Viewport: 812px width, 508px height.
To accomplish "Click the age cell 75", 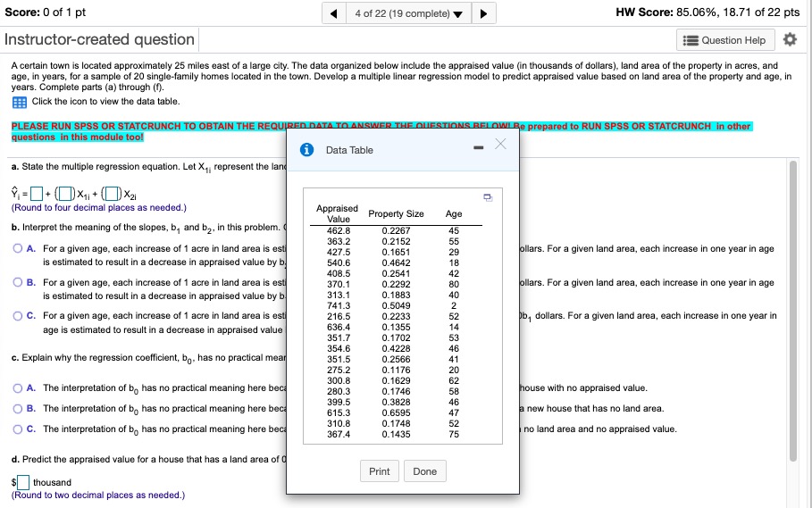I will point(454,434).
